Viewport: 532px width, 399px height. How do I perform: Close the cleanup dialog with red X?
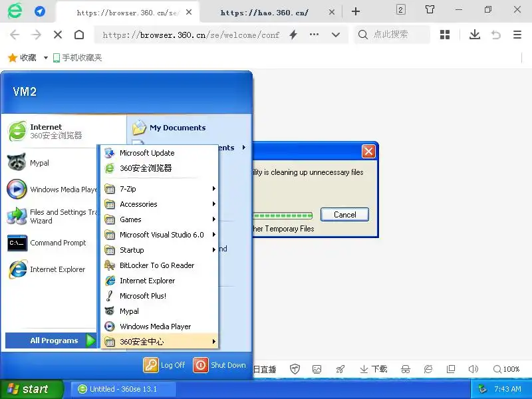(368, 152)
